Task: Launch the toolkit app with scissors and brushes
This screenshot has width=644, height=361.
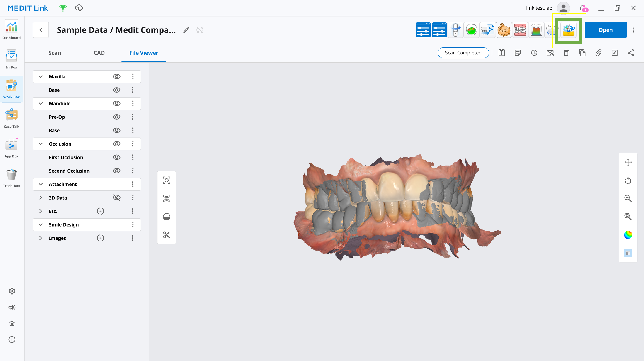Action: (x=569, y=30)
